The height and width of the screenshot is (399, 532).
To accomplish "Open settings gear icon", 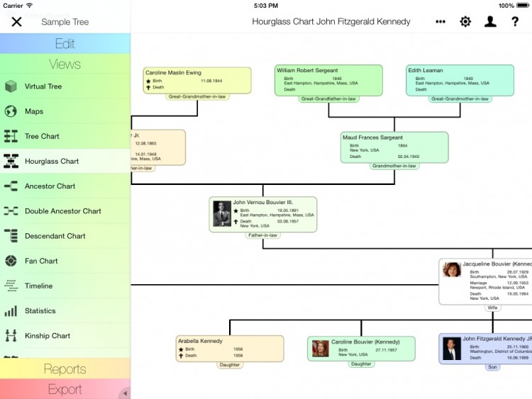I will click(465, 22).
